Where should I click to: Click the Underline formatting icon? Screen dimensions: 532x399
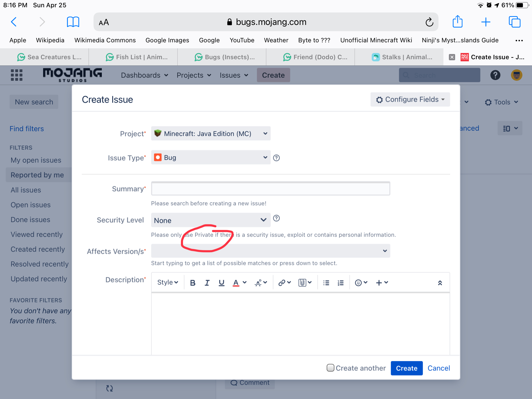[x=221, y=283]
